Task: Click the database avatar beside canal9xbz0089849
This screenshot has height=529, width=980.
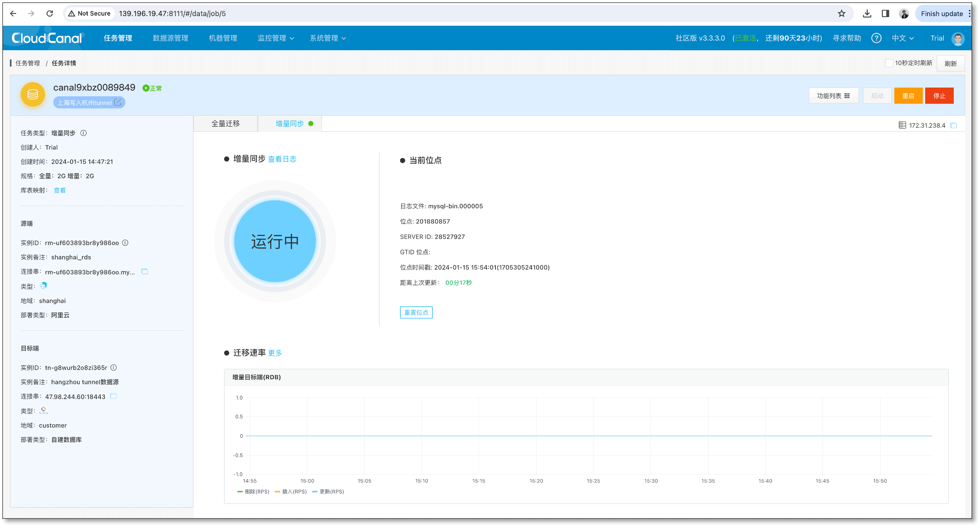Action: 32,94
